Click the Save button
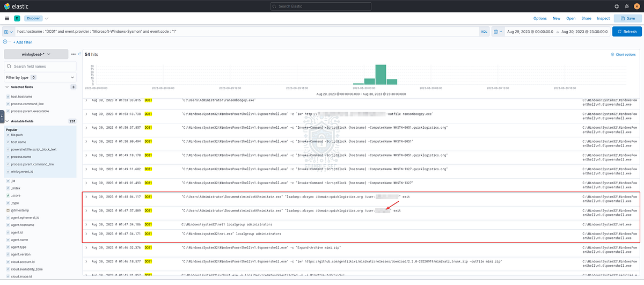 pos(628,18)
